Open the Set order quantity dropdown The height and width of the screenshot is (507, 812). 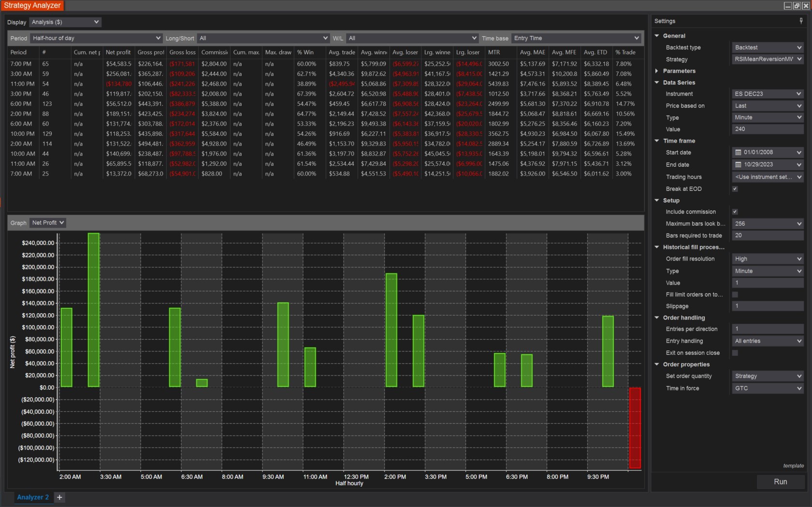(768, 376)
